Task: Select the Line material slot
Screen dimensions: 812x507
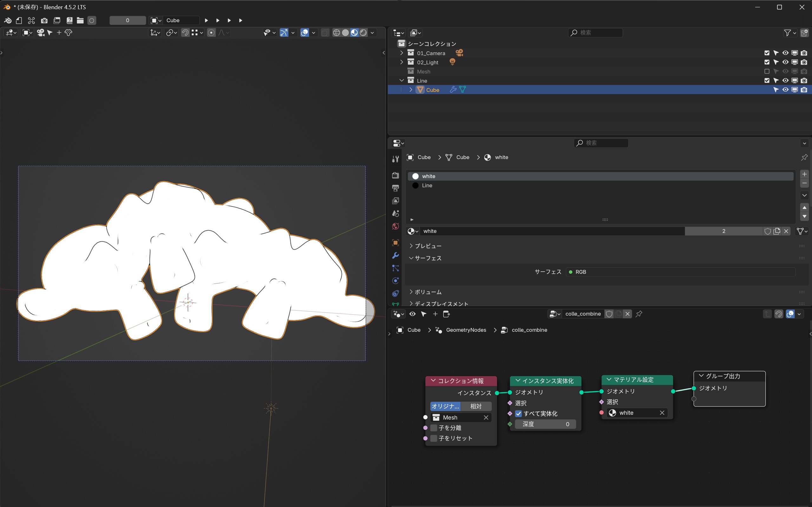Action: 427,185
